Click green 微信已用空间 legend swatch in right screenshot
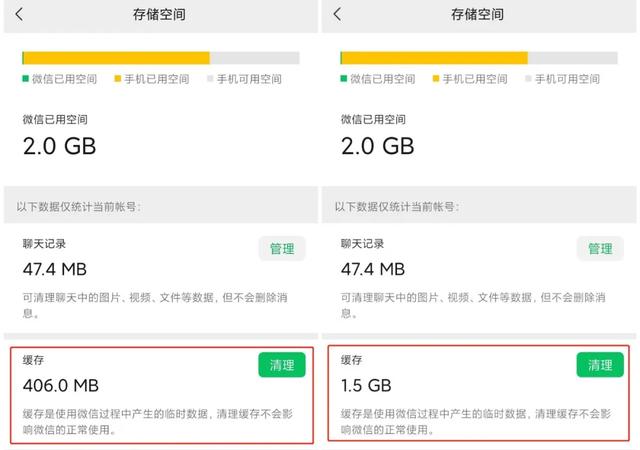The width and height of the screenshot is (640, 450). [x=343, y=79]
